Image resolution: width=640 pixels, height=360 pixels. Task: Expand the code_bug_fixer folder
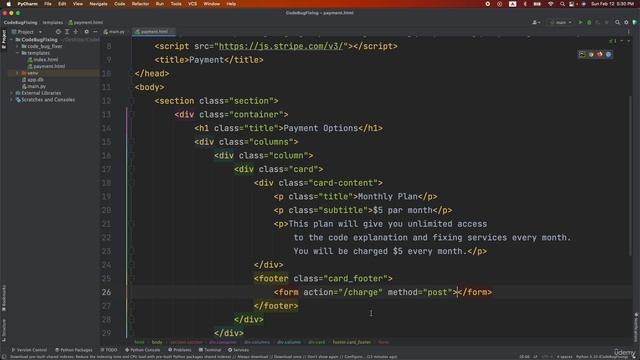[x=18, y=47]
